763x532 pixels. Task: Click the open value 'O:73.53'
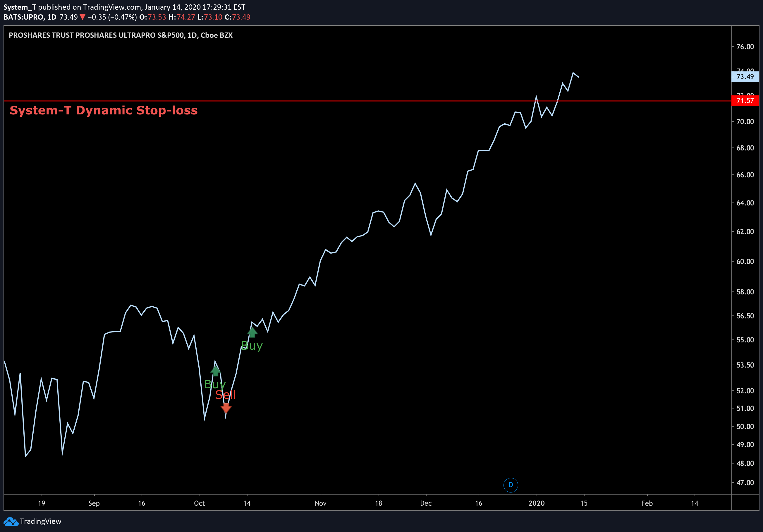pyautogui.click(x=152, y=17)
